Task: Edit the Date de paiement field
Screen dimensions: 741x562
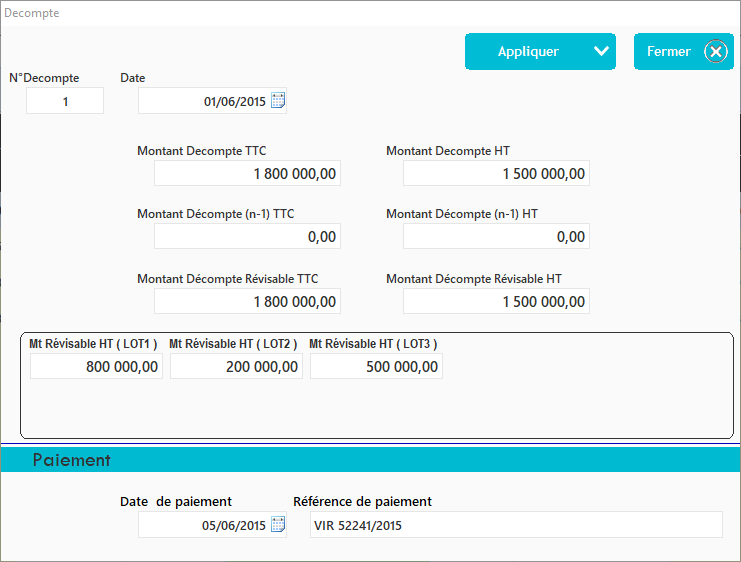Action: click(204, 525)
